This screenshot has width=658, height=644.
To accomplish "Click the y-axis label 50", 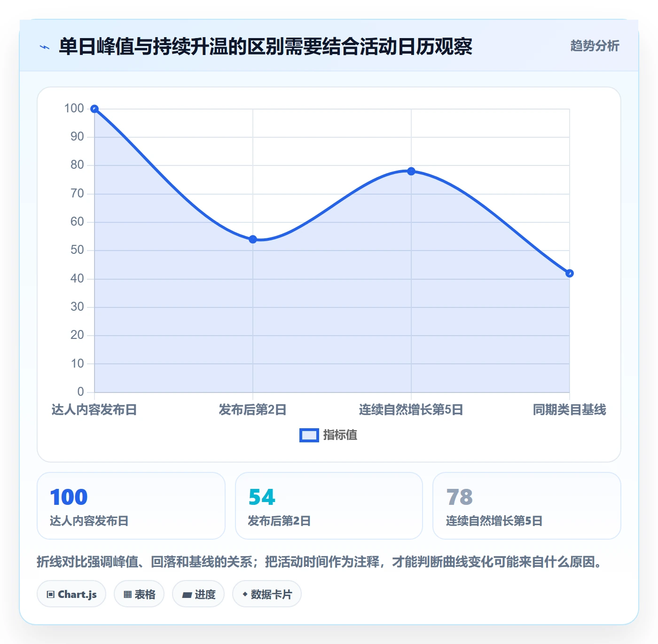I will pos(77,250).
